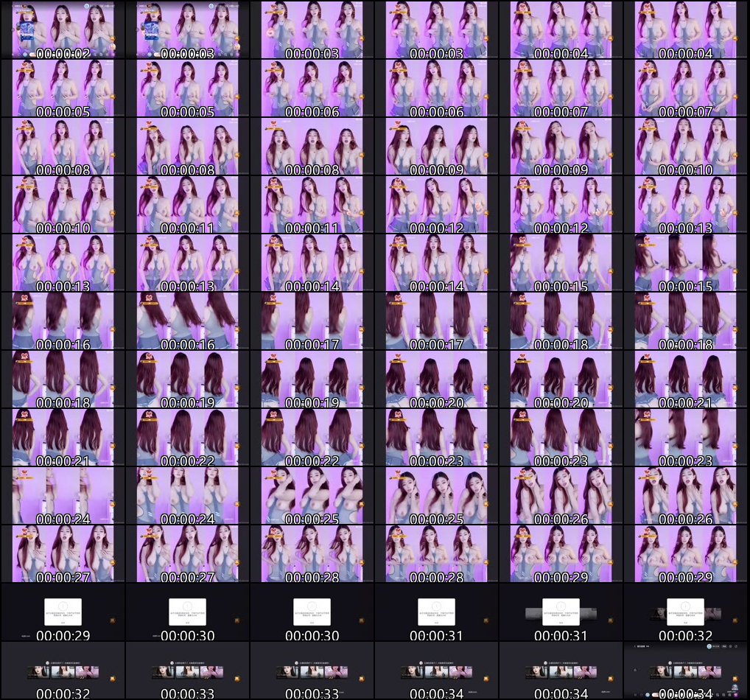Pick the first frame stamped 00:00:10

click(686, 146)
